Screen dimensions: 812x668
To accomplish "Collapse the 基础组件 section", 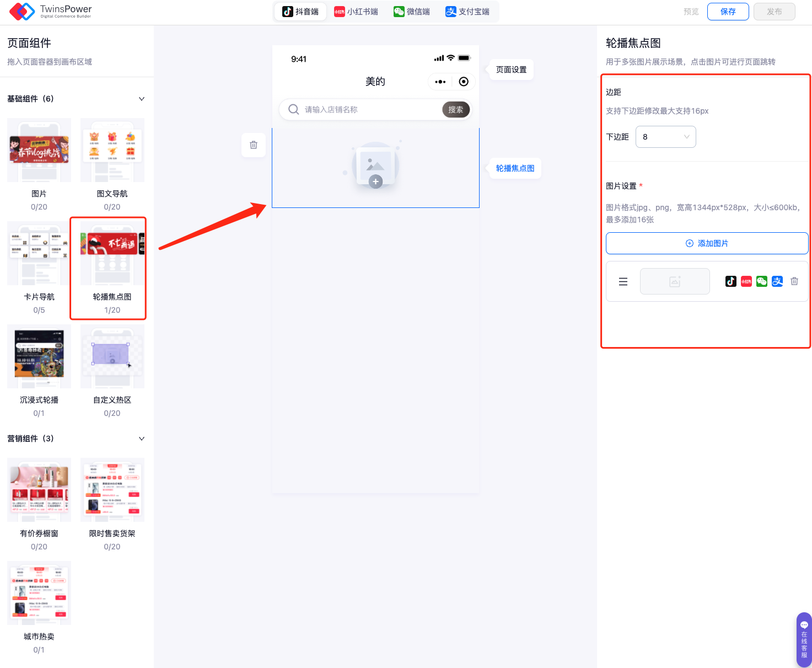I will click(x=142, y=99).
